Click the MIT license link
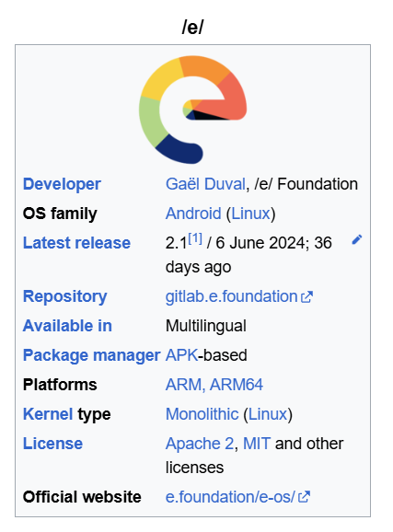 [x=257, y=444]
